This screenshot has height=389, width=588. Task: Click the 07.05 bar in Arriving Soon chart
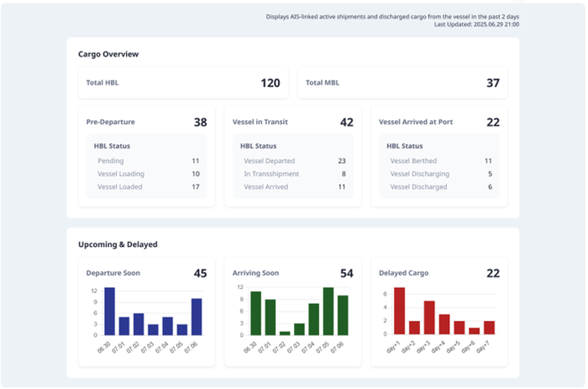click(x=328, y=312)
